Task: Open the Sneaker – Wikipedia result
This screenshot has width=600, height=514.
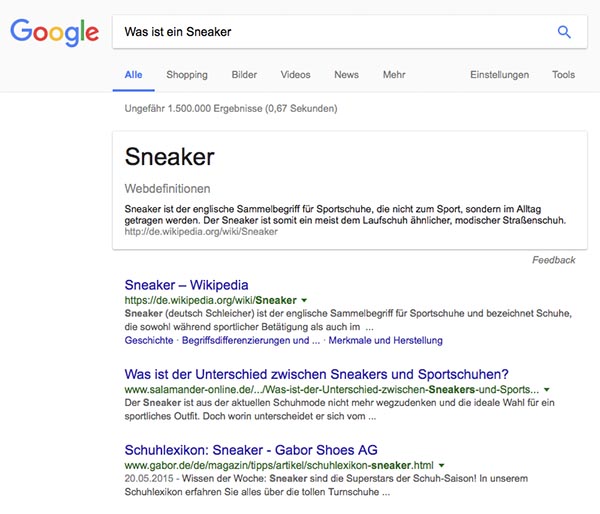Action: tap(186, 285)
